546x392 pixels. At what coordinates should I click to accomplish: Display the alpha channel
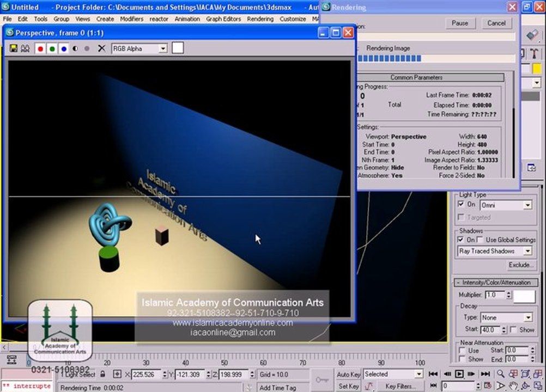coord(75,48)
